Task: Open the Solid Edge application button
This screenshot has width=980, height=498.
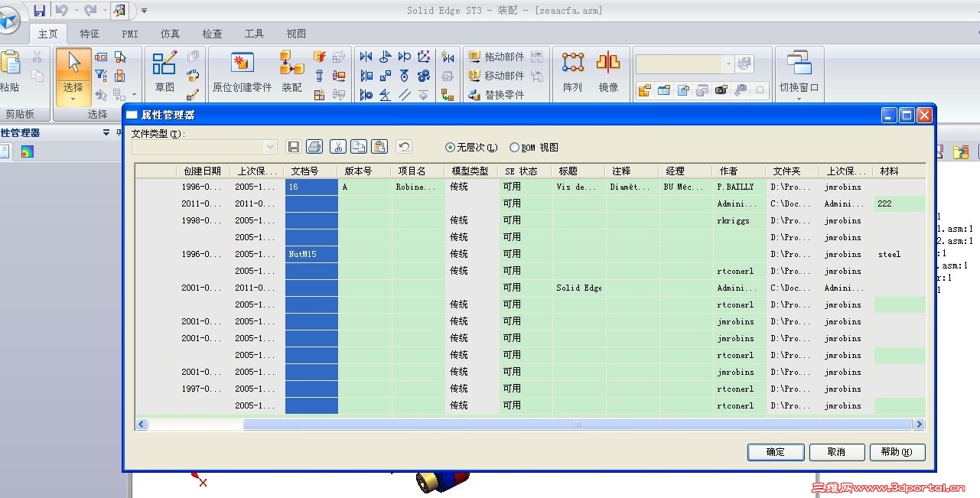Action: (6, 21)
